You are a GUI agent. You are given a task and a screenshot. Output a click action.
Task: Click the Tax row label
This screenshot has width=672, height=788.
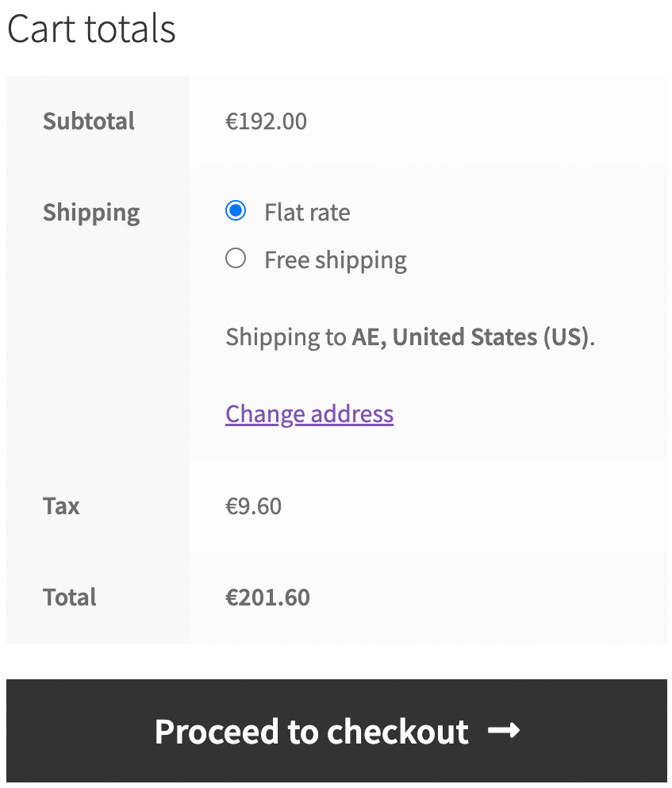pyautogui.click(x=61, y=505)
